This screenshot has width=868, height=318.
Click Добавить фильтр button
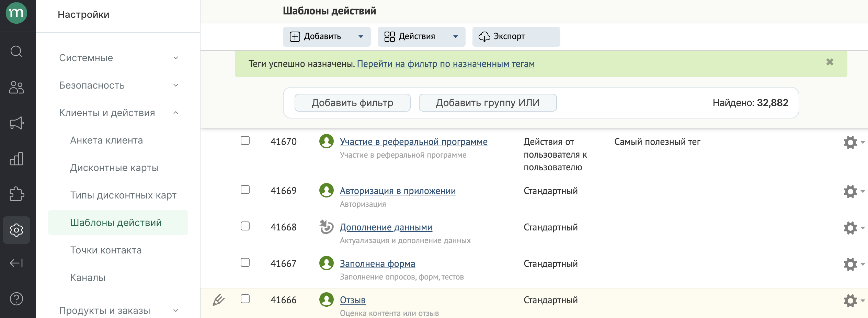pyautogui.click(x=352, y=103)
